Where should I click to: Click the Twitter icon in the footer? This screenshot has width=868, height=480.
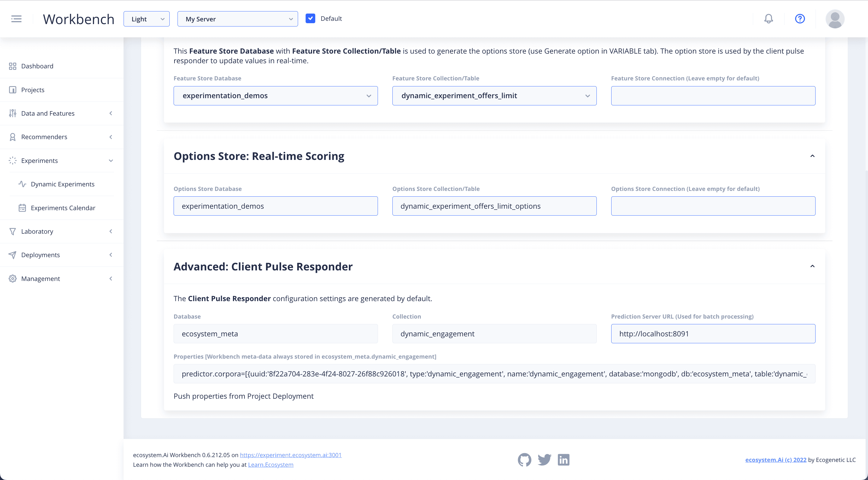tap(544, 460)
